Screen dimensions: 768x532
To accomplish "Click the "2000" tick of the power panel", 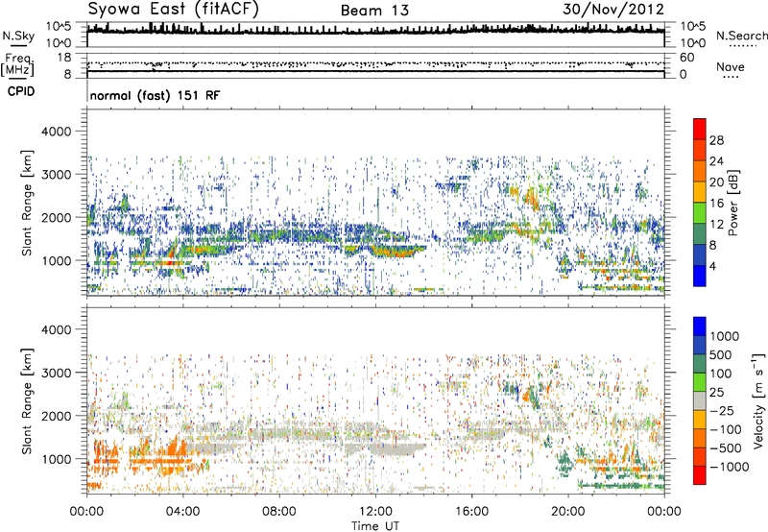I will click(x=57, y=217).
